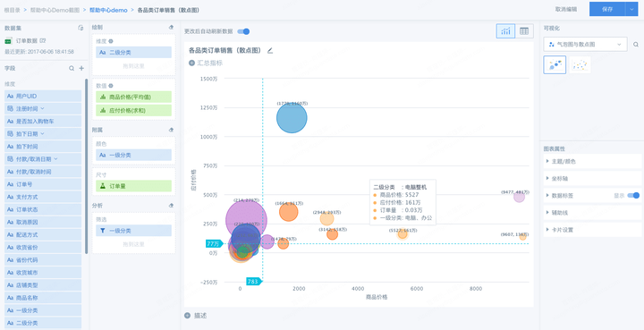Click the 保存 save button
Image resolution: width=644 pixels, height=330 pixels.
tap(607, 9)
